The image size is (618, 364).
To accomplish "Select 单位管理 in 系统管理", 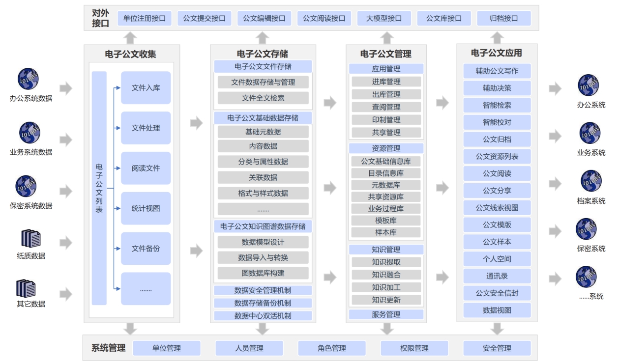I will pos(167,348).
